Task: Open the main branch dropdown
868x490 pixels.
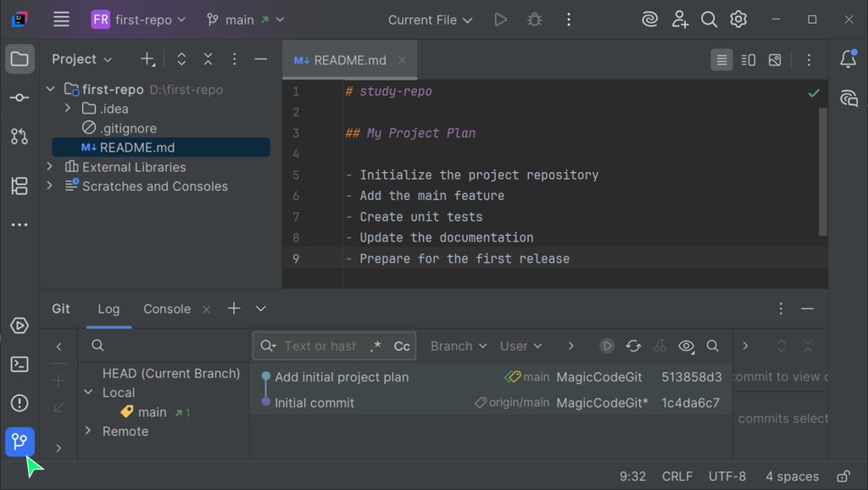Action: (246, 20)
